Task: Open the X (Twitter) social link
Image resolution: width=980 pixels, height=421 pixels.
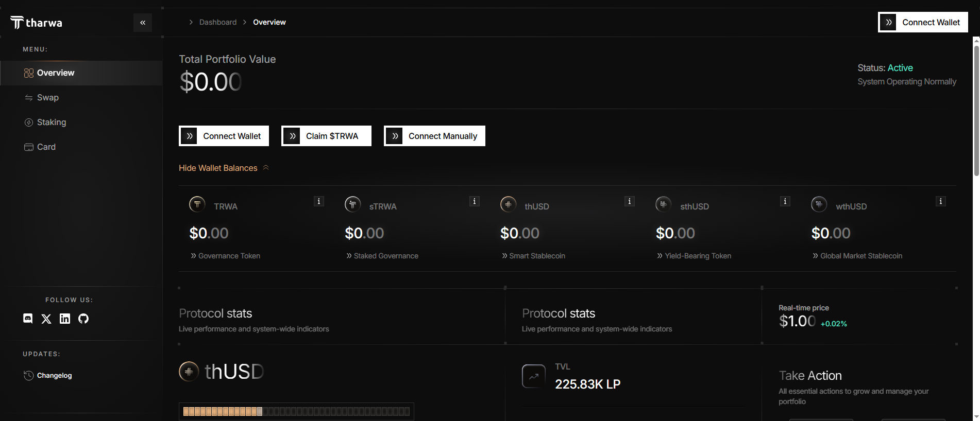Action: (46, 319)
